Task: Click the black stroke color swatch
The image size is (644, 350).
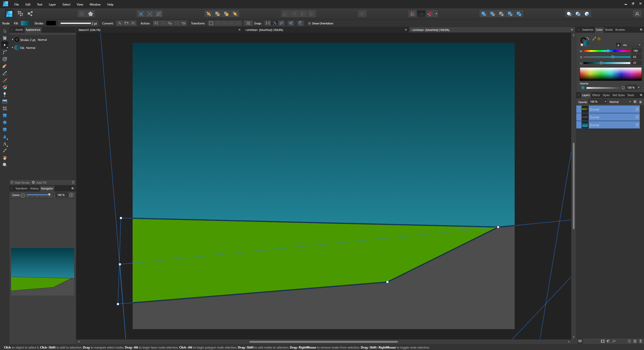Action: pos(51,23)
